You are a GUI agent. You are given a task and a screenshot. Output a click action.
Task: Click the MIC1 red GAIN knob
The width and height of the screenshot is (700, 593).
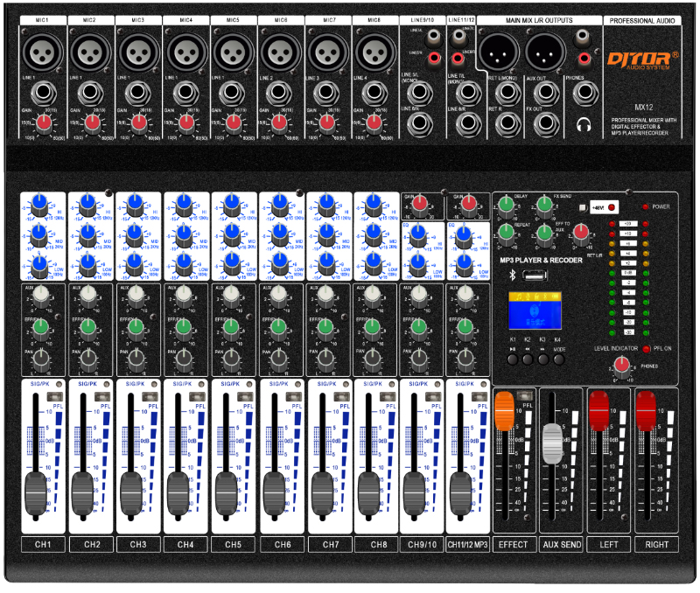pyautogui.click(x=45, y=122)
